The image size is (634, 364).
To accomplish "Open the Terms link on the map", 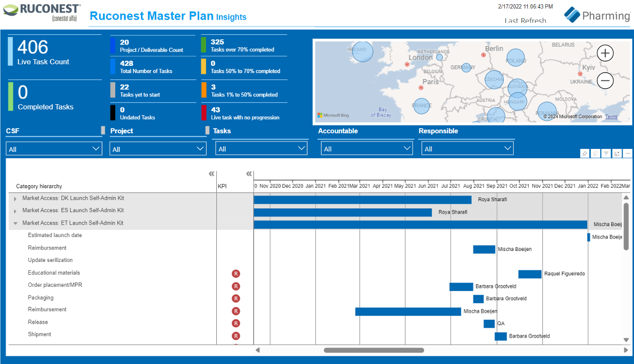I will tap(611, 117).
